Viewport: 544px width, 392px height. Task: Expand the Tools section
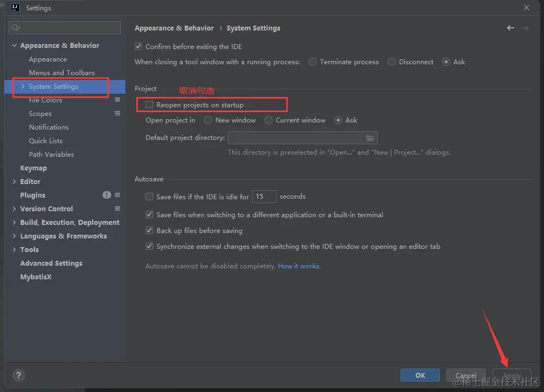(14, 249)
